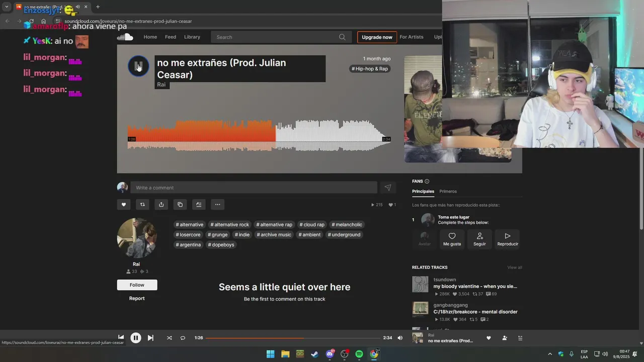The height and width of the screenshot is (362, 644).
Task: Open the Library tab
Action: [192, 37]
